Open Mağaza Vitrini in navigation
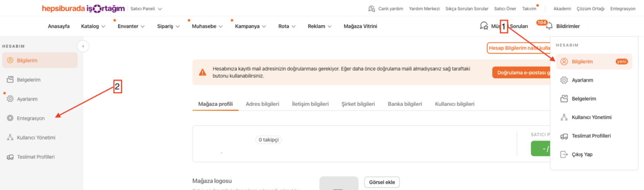Viewport: 644px width, 190px height. click(360, 26)
